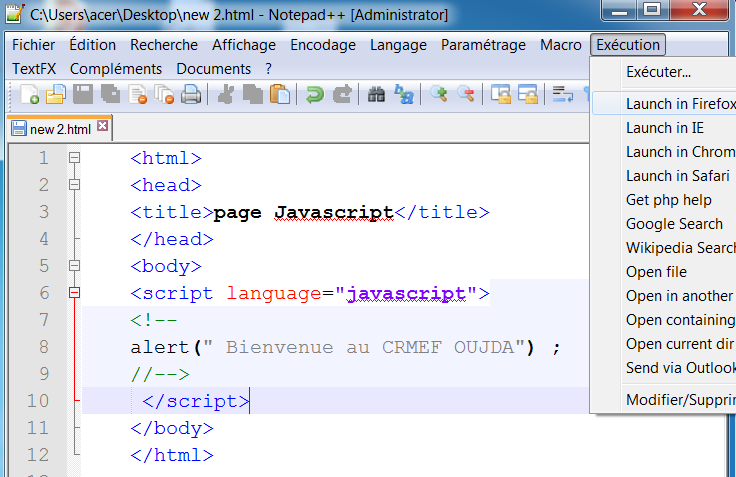Collapse the red script fold marker line 6
The width and height of the screenshot is (736, 477).
pos(74,293)
